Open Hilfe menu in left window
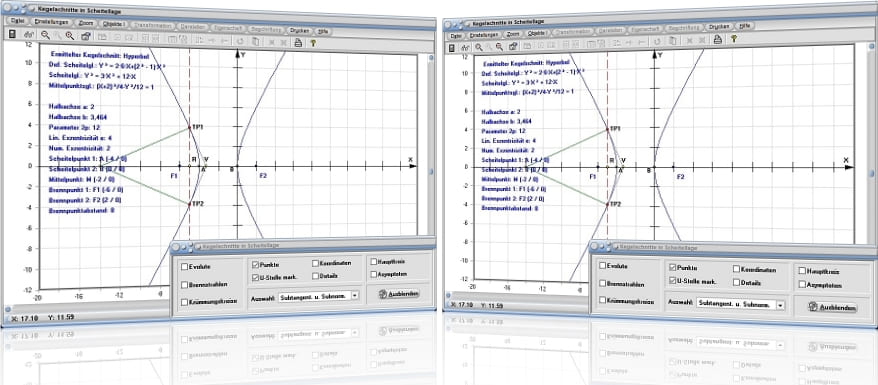Image resolution: width=878 pixels, height=385 pixels. (324, 31)
